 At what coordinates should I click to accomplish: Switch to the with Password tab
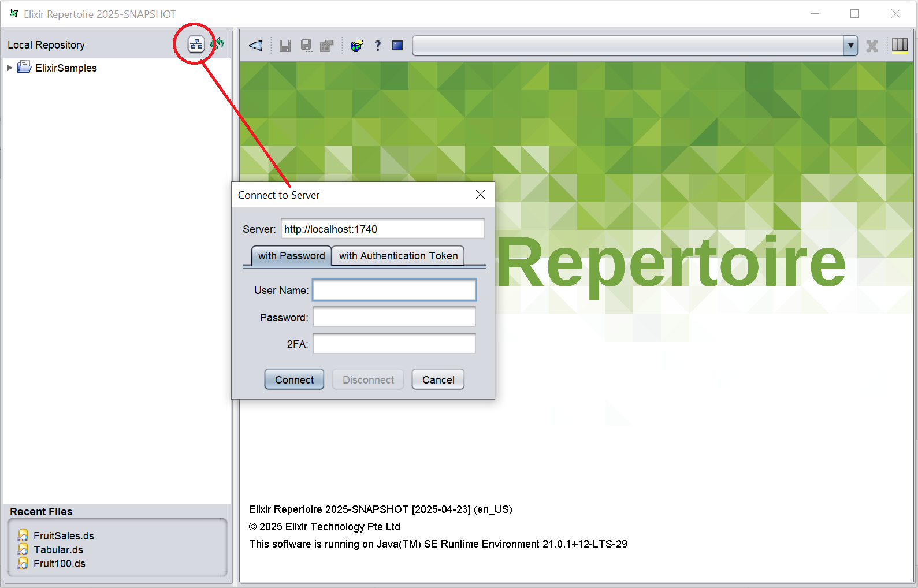pos(291,256)
